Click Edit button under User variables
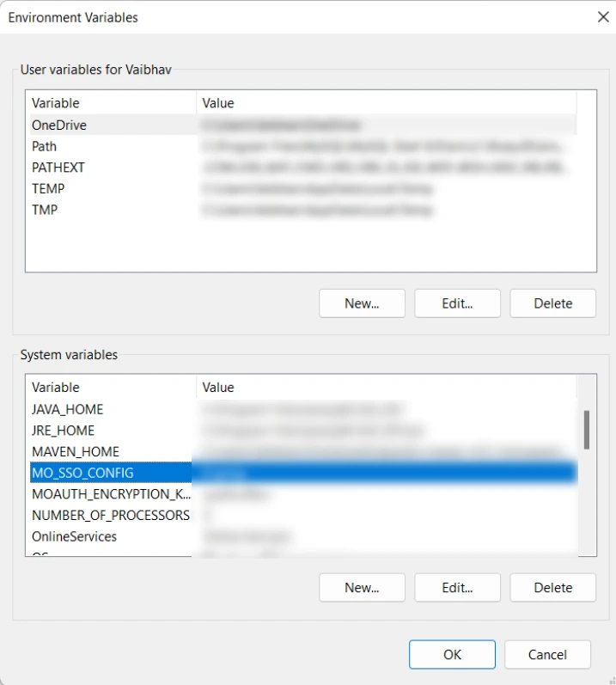The width and height of the screenshot is (616, 685). click(457, 303)
